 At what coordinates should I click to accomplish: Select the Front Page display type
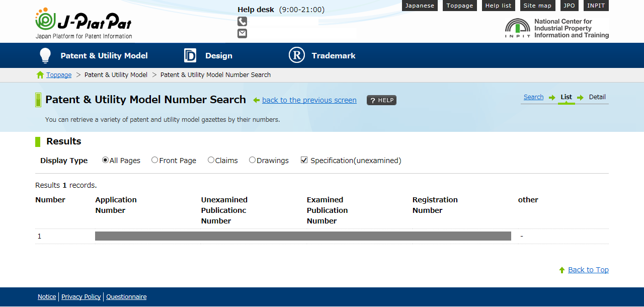point(154,160)
